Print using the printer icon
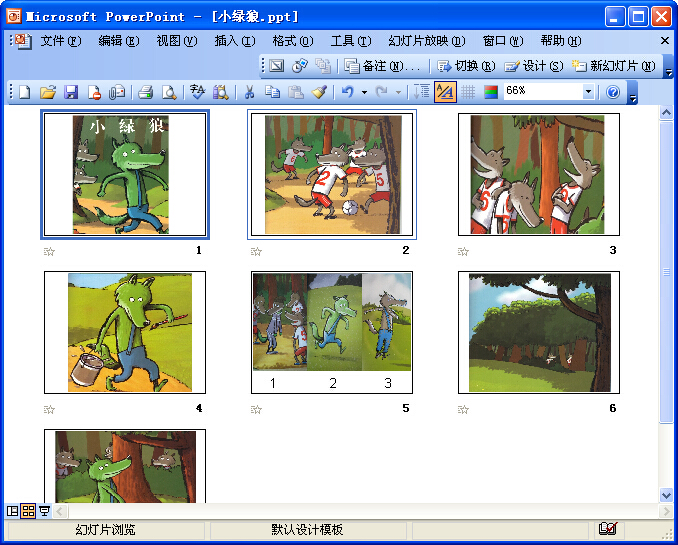The image size is (678, 545). [145, 92]
